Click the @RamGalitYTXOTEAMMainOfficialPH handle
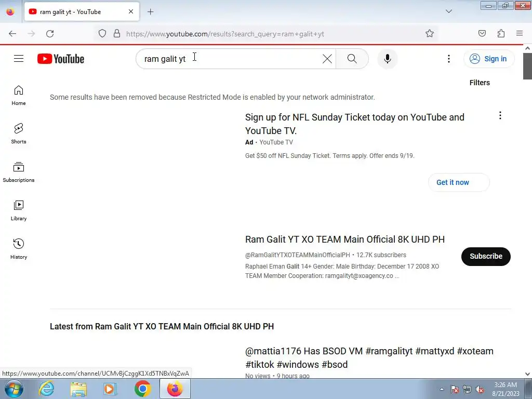532x399 pixels. point(298,255)
